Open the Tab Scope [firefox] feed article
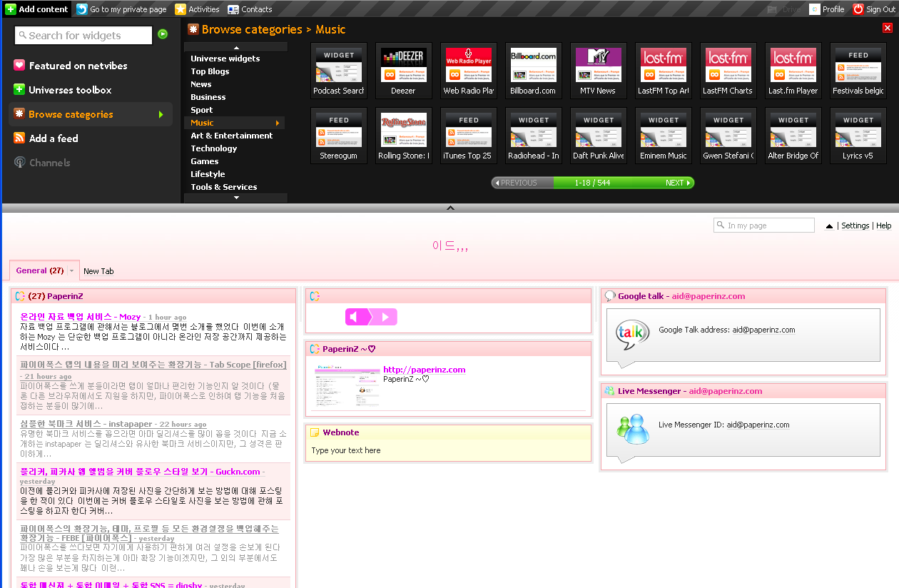This screenshot has width=899, height=588. tap(153, 365)
